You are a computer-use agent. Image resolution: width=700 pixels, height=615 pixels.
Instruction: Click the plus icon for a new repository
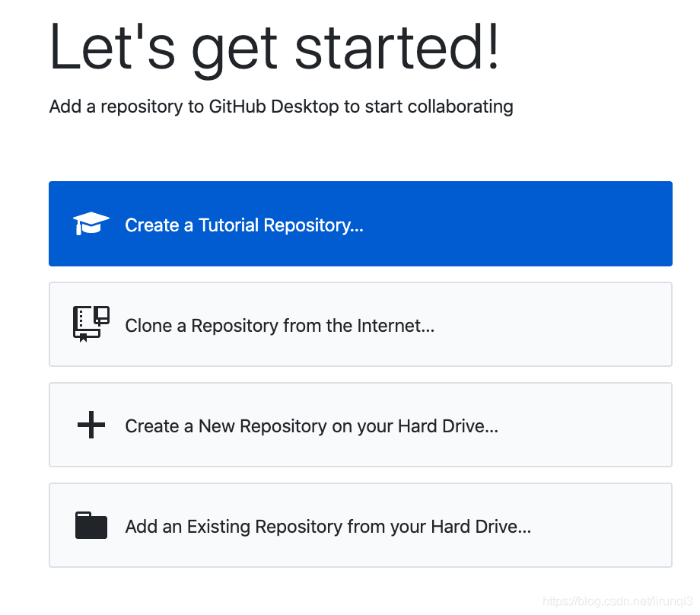[x=91, y=425]
